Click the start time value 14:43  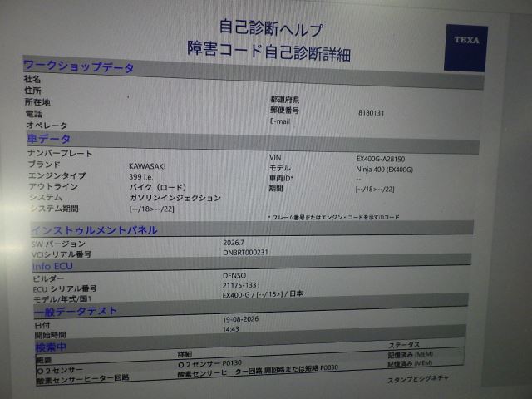pyautogui.click(x=231, y=329)
